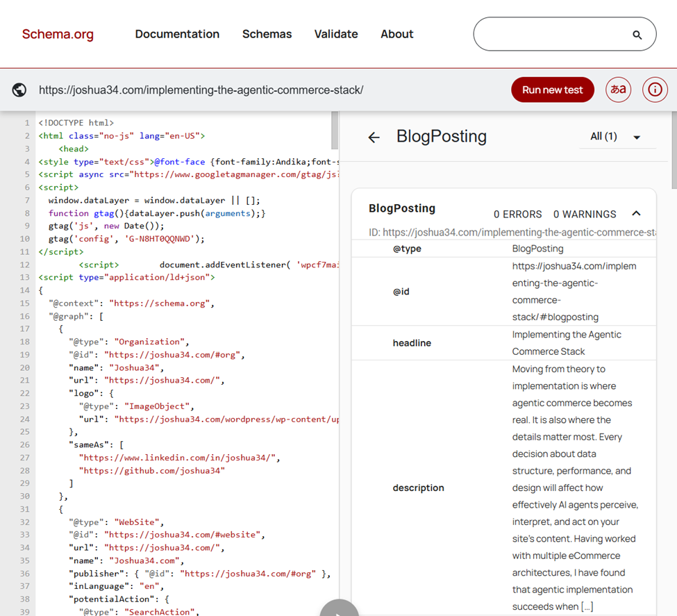Screen dimensions: 677x616
Task: Open the All (1) filter dropdown
Action: [x=616, y=137]
